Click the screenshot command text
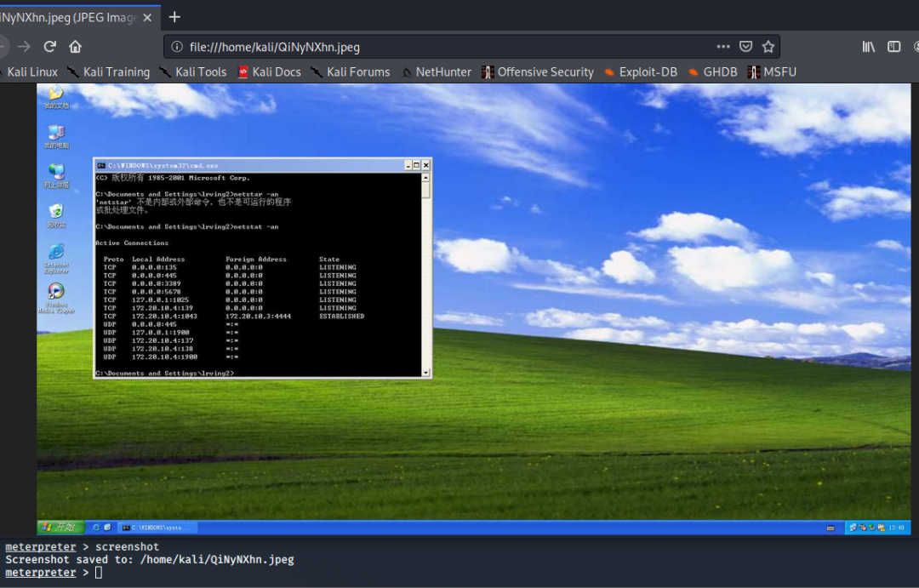The width and height of the screenshot is (919, 588). (x=127, y=546)
